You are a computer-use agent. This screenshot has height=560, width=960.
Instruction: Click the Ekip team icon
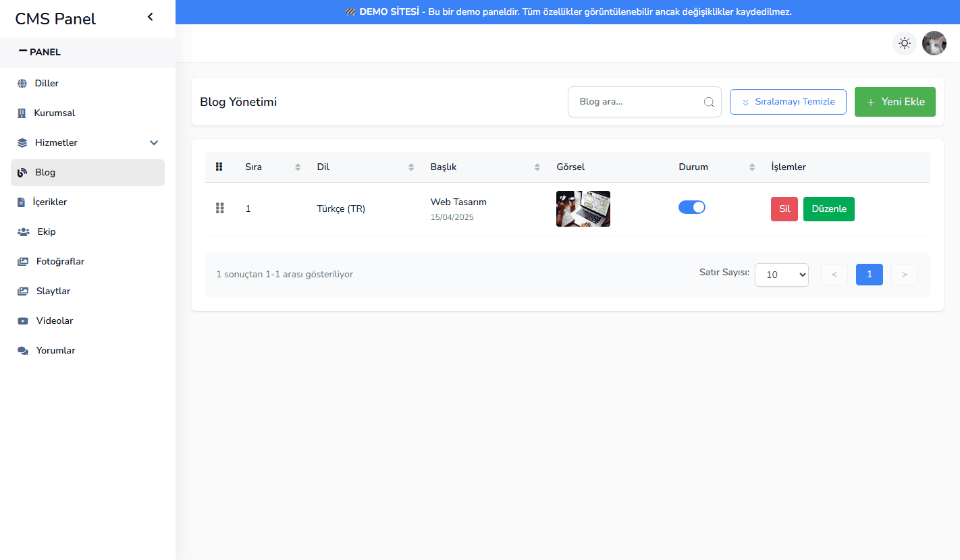pos(22,231)
